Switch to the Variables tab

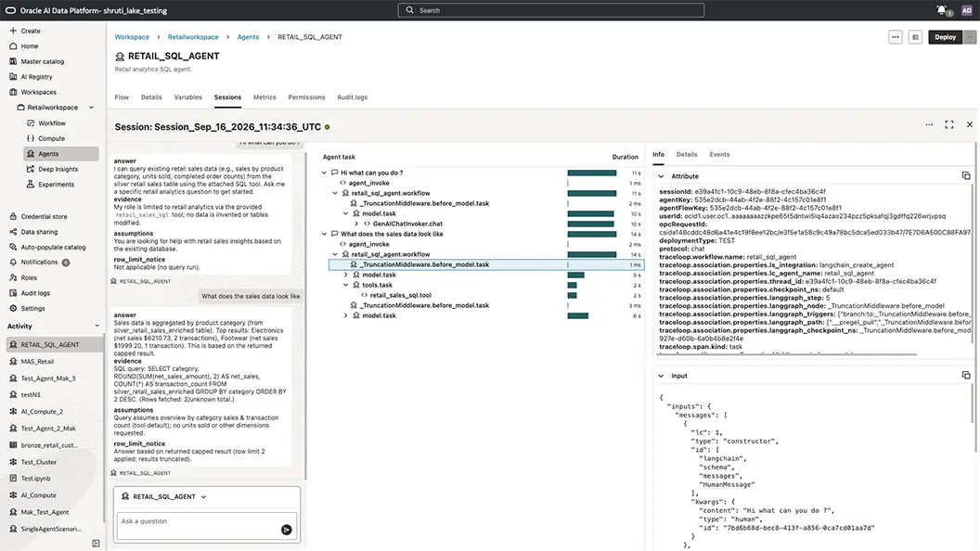187,97
